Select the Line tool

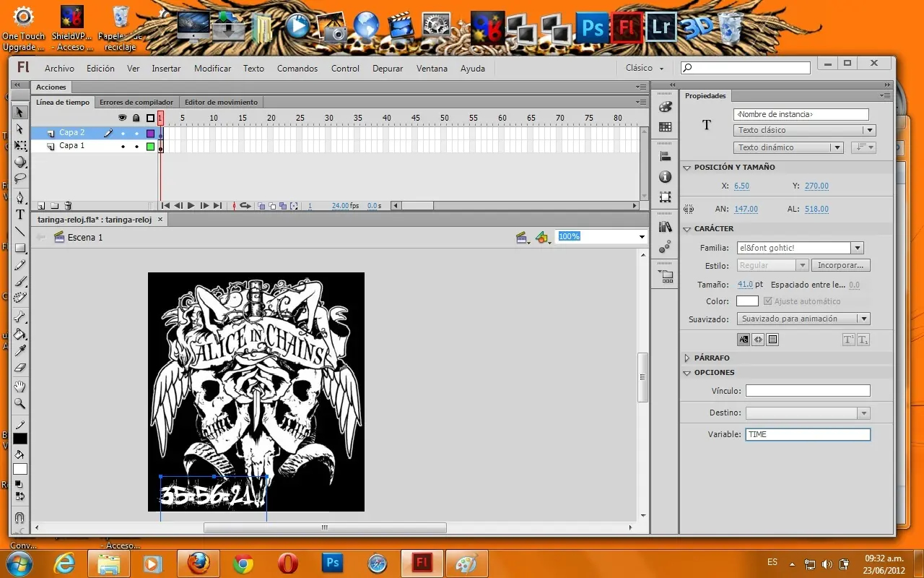click(20, 231)
